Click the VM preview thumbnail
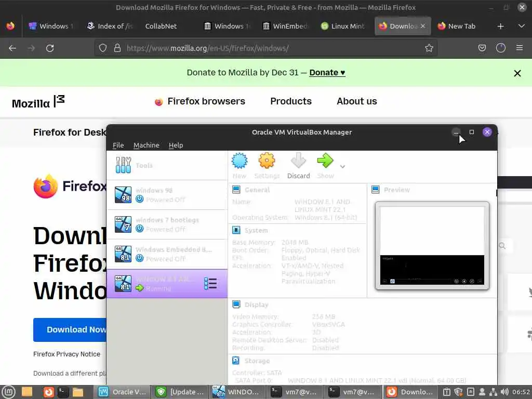The height and width of the screenshot is (399, 532). click(432, 246)
